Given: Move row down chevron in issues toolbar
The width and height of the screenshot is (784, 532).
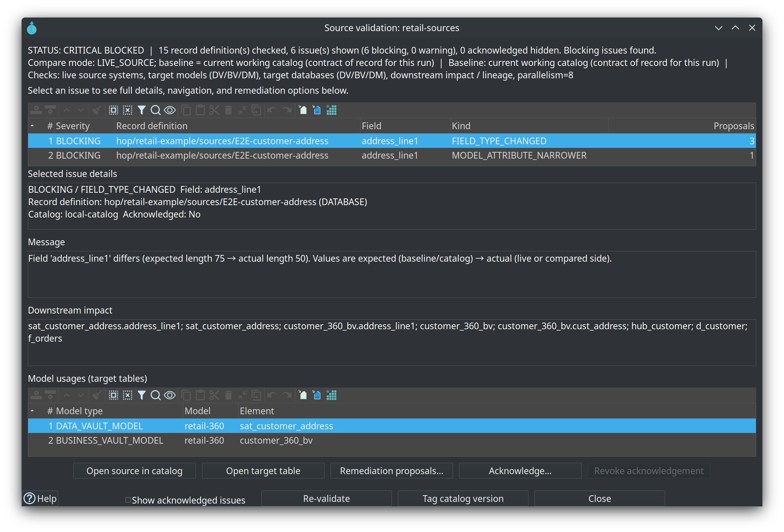Looking at the screenshot, I should pos(81,110).
